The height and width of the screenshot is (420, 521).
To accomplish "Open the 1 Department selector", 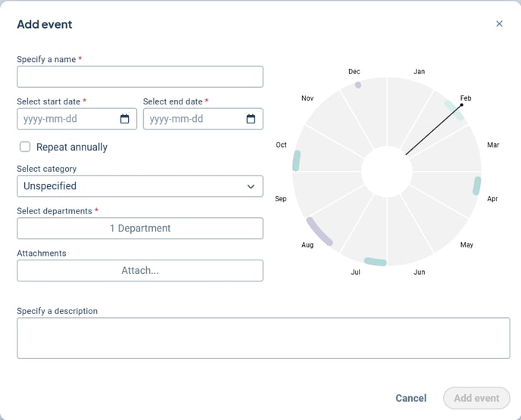I will click(x=140, y=229).
